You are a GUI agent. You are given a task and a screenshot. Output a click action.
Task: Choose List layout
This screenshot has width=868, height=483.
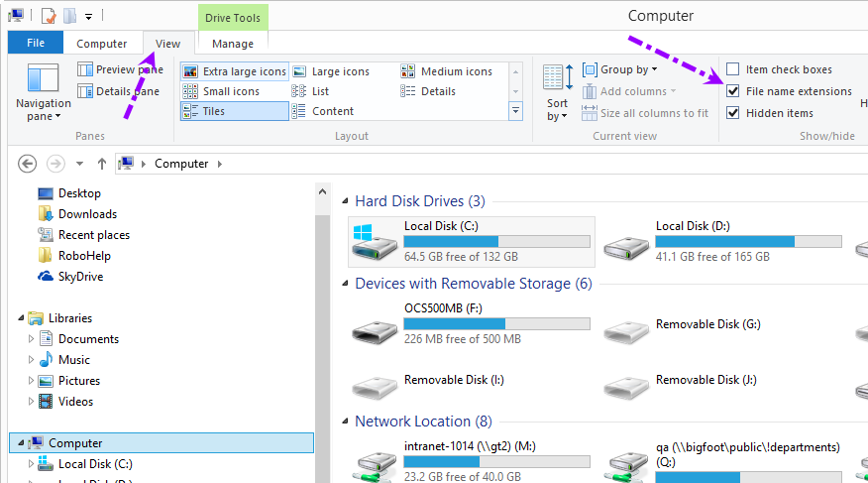310,91
